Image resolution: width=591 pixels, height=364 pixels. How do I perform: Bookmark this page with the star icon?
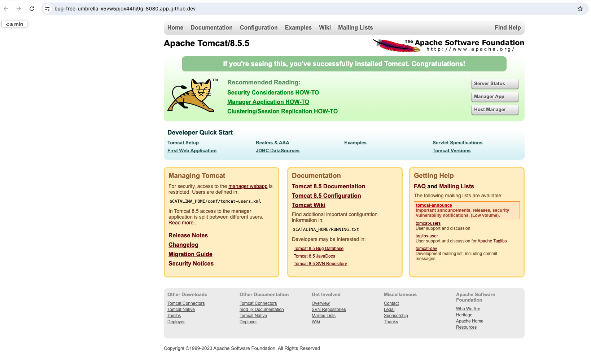580,9
